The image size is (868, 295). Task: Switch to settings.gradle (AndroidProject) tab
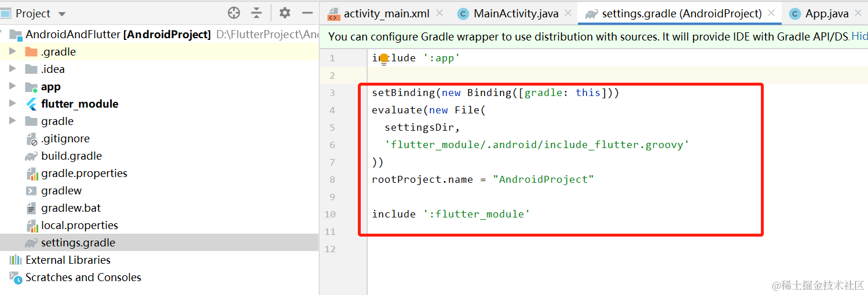pos(682,13)
